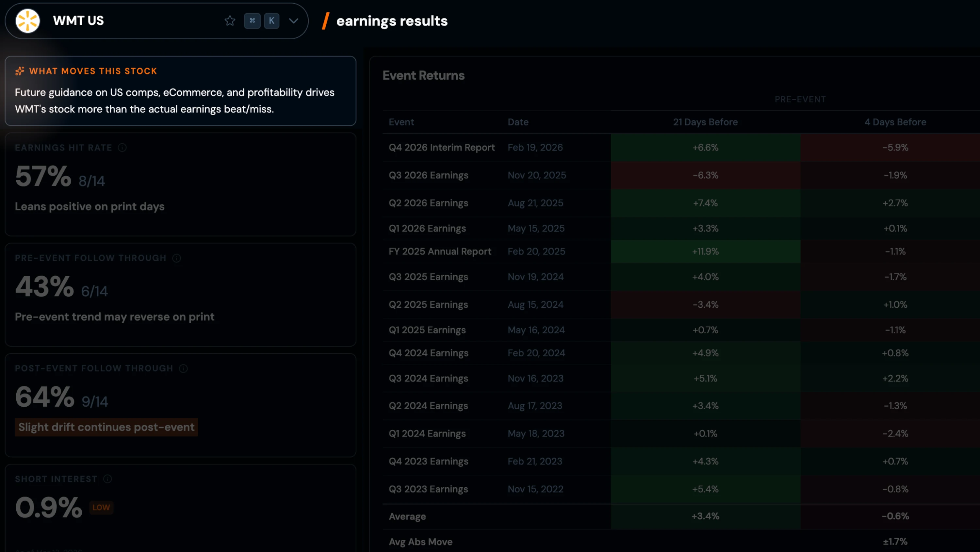Open info icon next to Post-Event Follow Through
Image resolution: width=980 pixels, height=552 pixels.
click(x=183, y=369)
